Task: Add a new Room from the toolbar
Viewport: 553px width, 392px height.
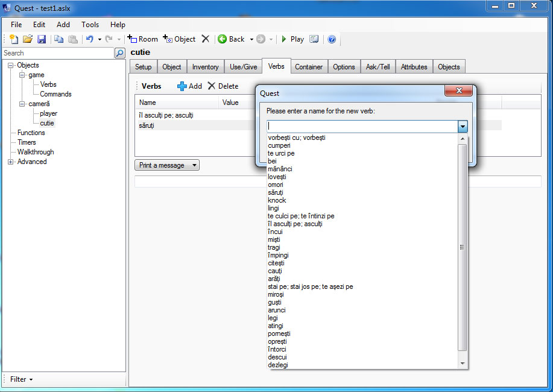Action: 143,39
